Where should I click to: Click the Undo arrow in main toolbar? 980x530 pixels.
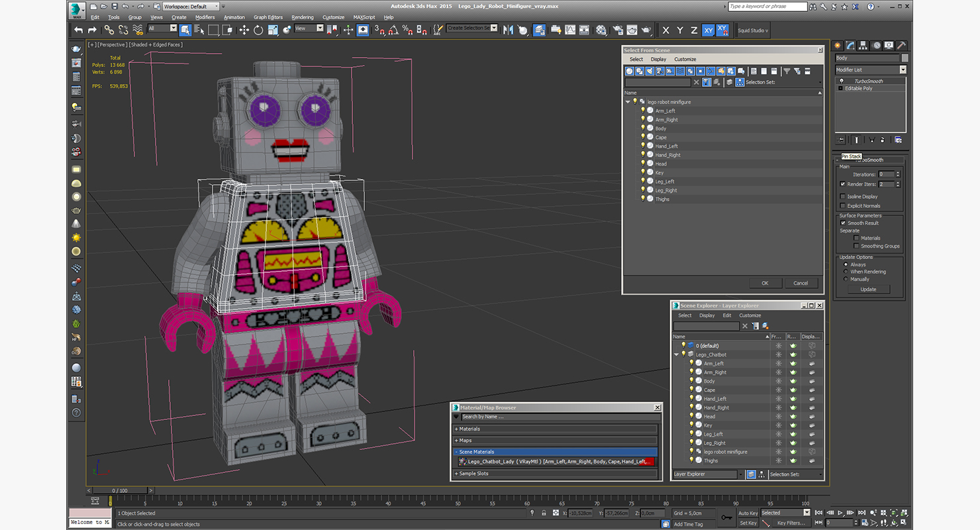coord(79,30)
